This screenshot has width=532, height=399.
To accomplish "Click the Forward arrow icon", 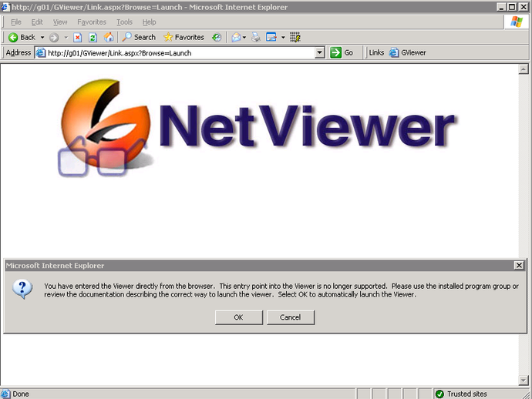I will coord(54,37).
